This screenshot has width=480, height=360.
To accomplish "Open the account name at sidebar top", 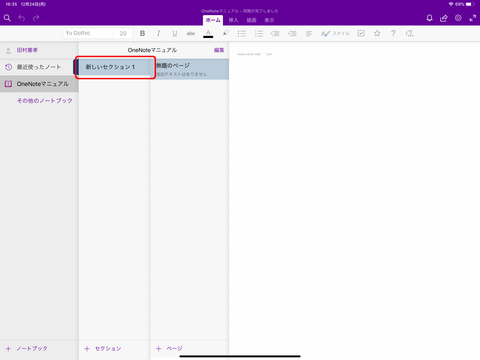I will pos(27,50).
